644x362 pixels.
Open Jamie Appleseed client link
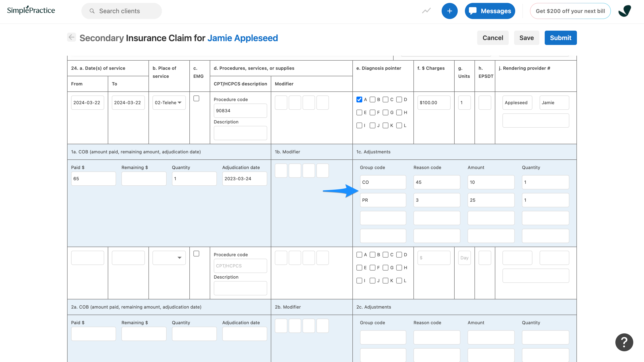pyautogui.click(x=242, y=38)
